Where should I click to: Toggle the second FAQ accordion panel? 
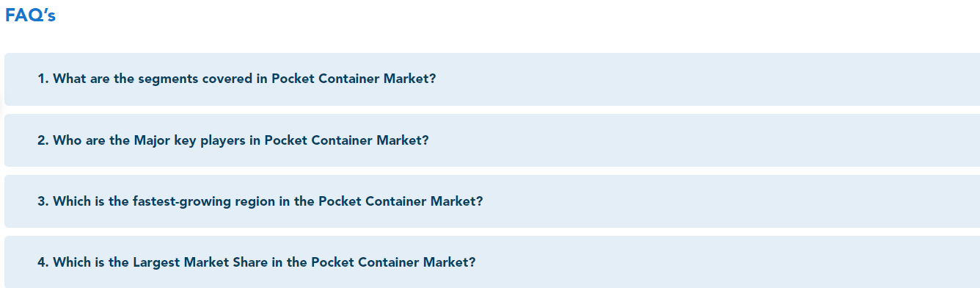(x=492, y=140)
